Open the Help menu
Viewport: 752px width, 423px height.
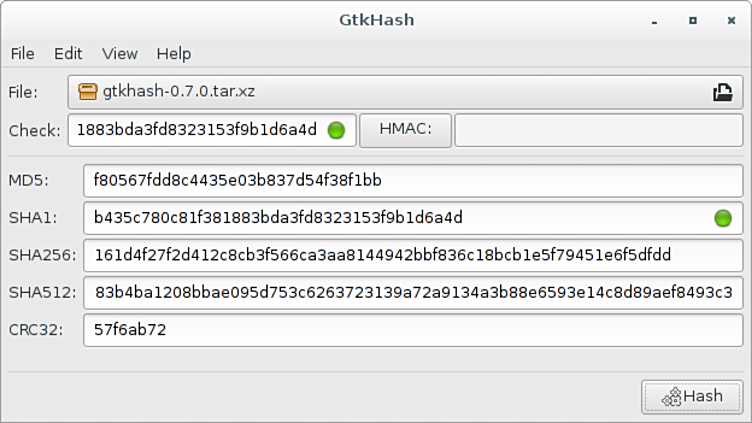point(173,54)
